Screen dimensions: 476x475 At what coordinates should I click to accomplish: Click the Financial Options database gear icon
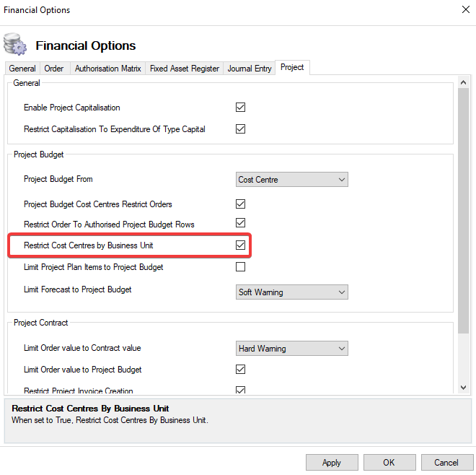[x=15, y=45]
